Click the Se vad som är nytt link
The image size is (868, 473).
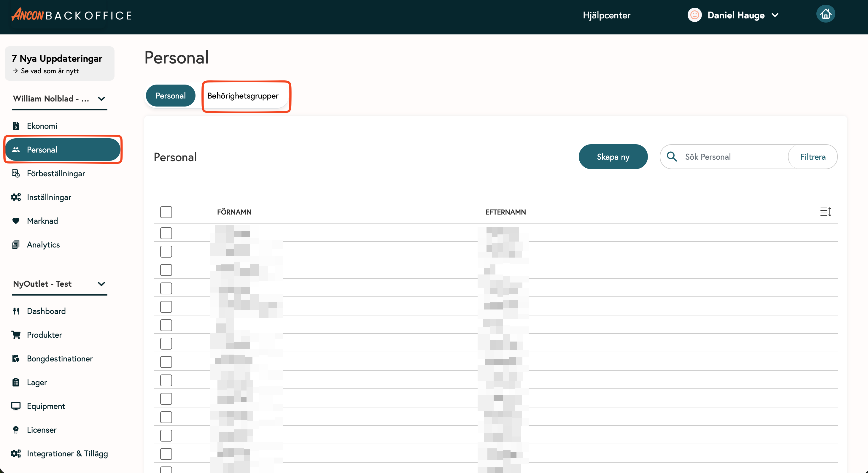tap(50, 71)
